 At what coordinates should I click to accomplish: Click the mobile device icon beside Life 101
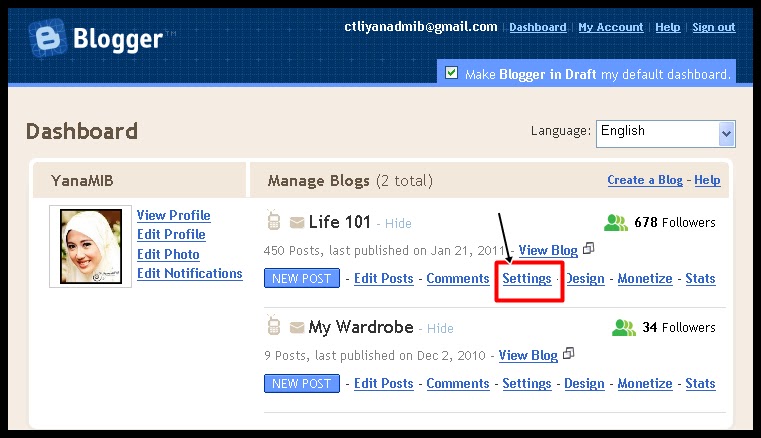pos(274,220)
